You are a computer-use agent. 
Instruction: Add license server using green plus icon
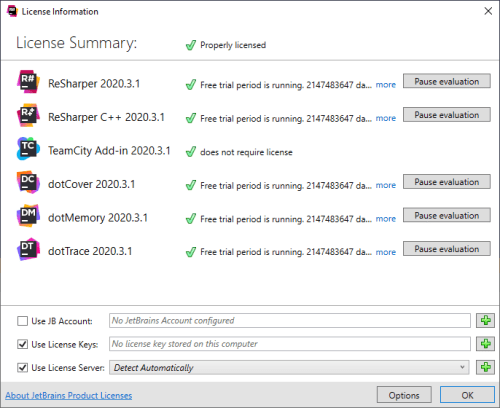(485, 367)
